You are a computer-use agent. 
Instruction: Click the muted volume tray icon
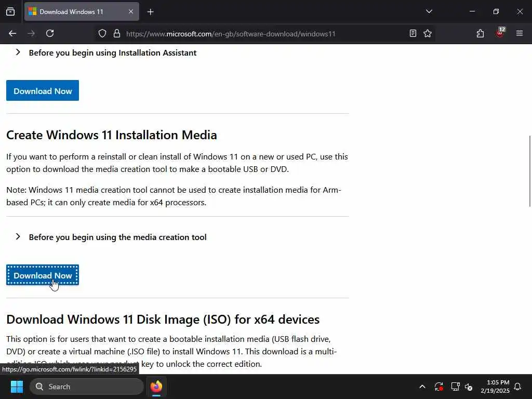(x=469, y=387)
